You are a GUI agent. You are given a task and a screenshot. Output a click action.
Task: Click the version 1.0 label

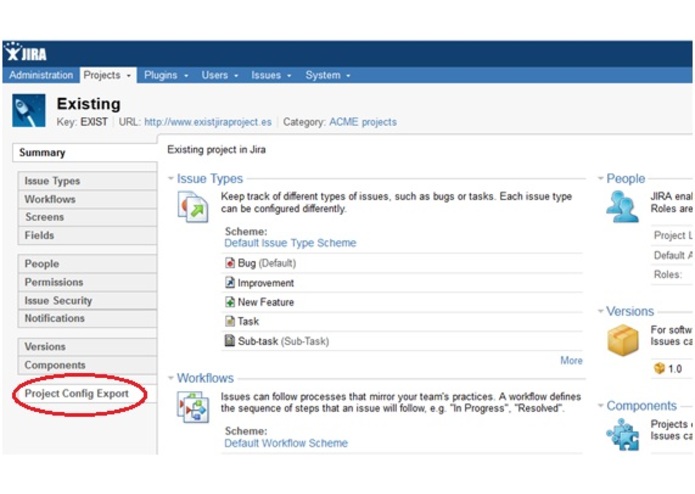(675, 369)
